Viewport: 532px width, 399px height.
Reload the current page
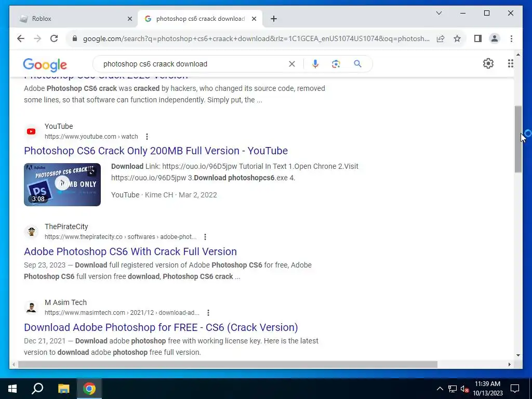pos(54,38)
